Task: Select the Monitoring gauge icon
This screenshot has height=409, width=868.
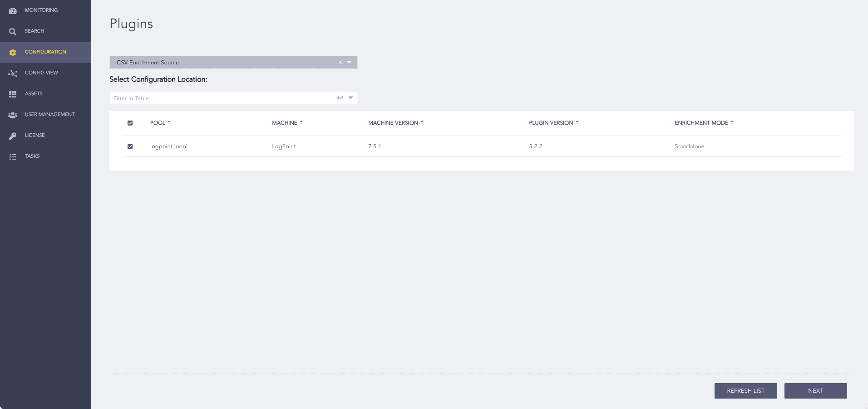Action: 13,10
